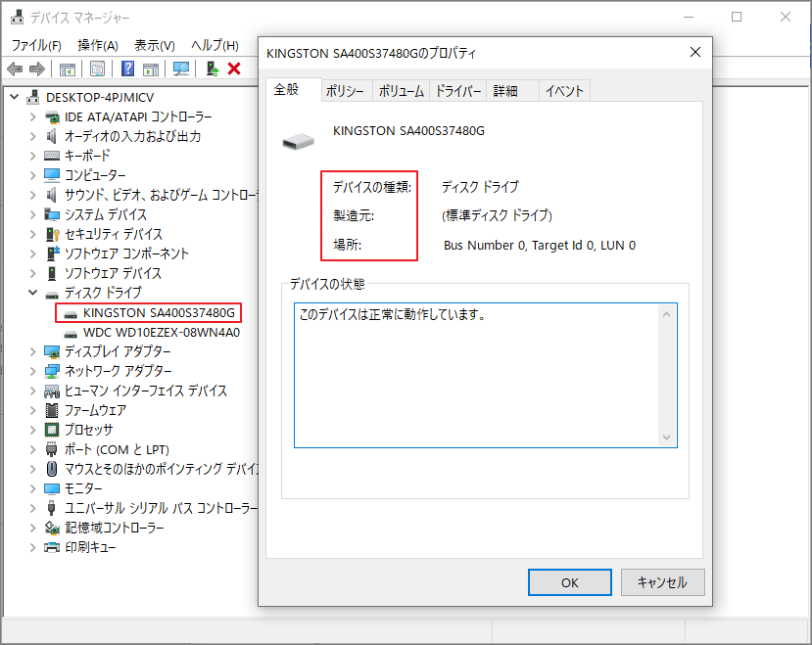This screenshot has height=645, width=812.
Task: Open the 操作(A) menu
Action: [x=98, y=46]
